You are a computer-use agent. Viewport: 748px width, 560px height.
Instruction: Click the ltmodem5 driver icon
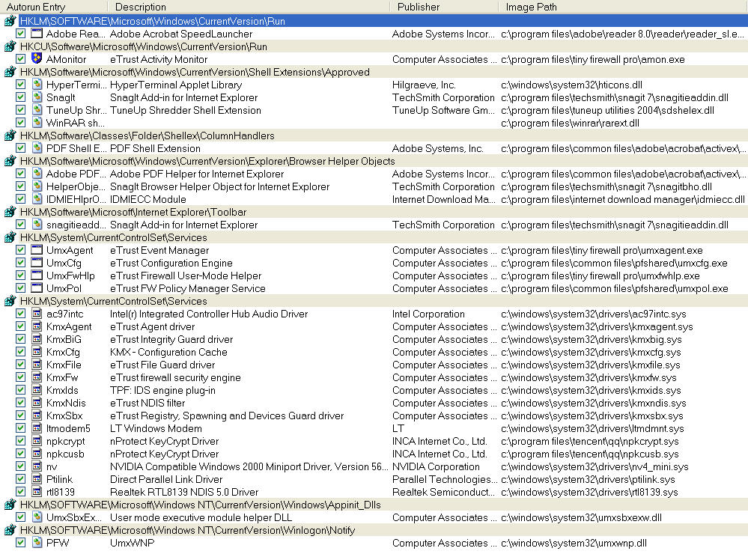click(x=37, y=428)
